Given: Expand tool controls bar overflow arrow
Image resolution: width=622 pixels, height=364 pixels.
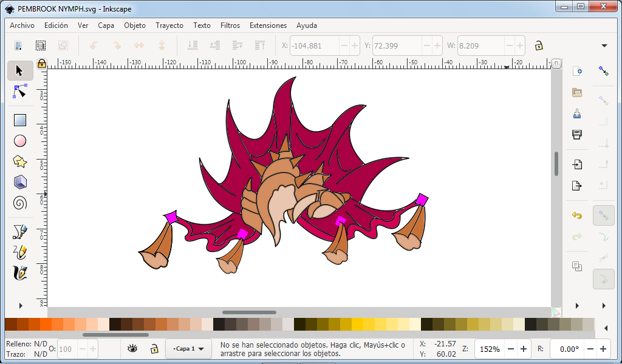Looking at the screenshot, I should [x=604, y=45].
